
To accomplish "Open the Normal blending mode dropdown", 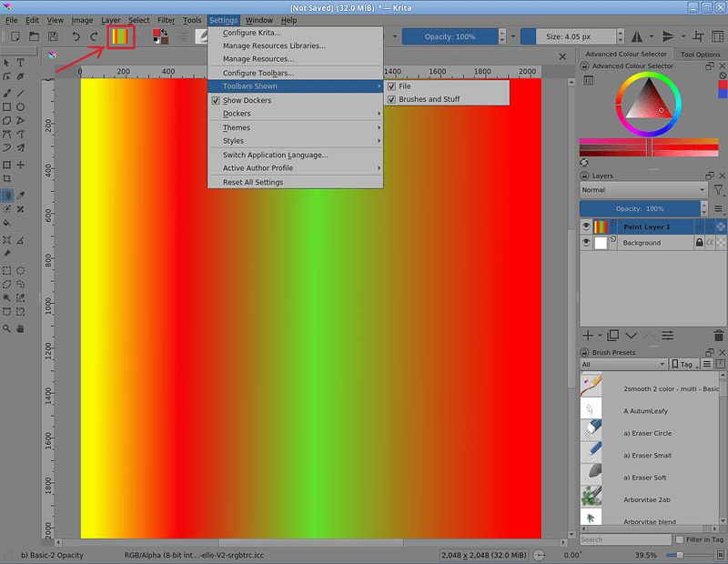I will click(642, 190).
